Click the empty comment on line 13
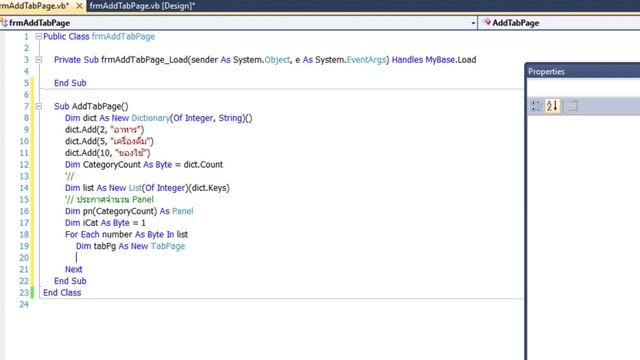Viewport: 640px width, 360px height. pos(69,176)
